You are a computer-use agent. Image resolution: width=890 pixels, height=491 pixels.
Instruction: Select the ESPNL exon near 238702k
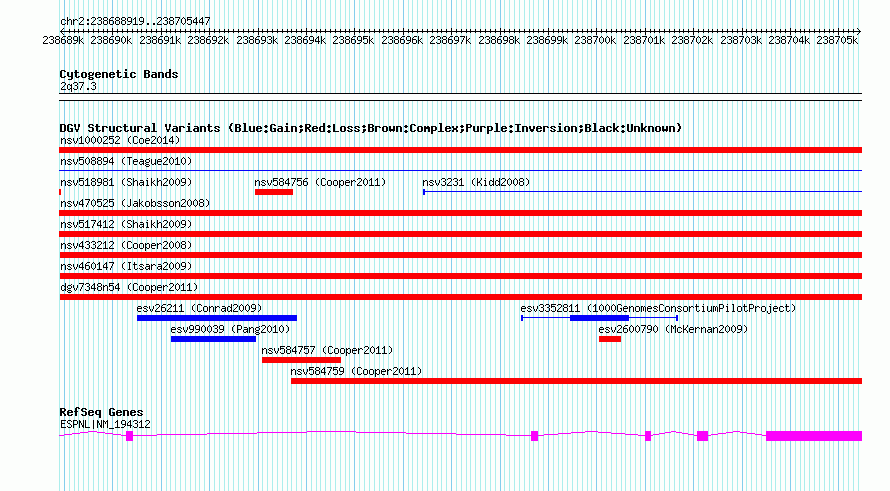(x=703, y=436)
